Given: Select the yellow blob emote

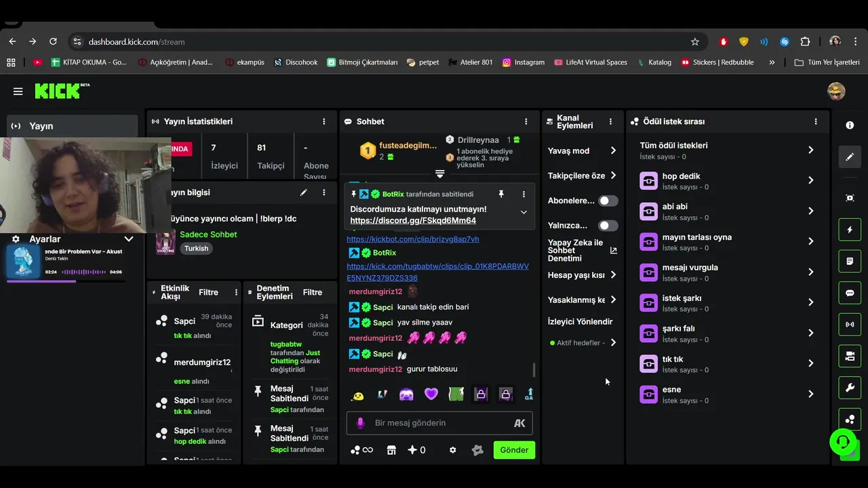Looking at the screenshot, I should point(357,395).
